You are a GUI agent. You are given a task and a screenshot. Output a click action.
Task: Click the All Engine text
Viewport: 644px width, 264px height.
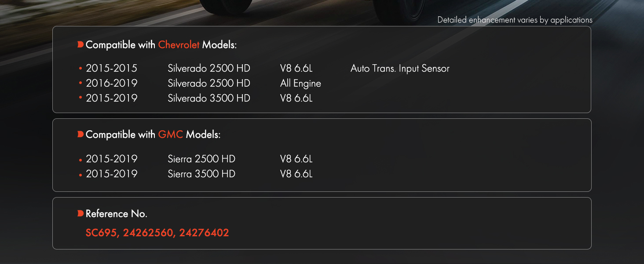coord(300,84)
